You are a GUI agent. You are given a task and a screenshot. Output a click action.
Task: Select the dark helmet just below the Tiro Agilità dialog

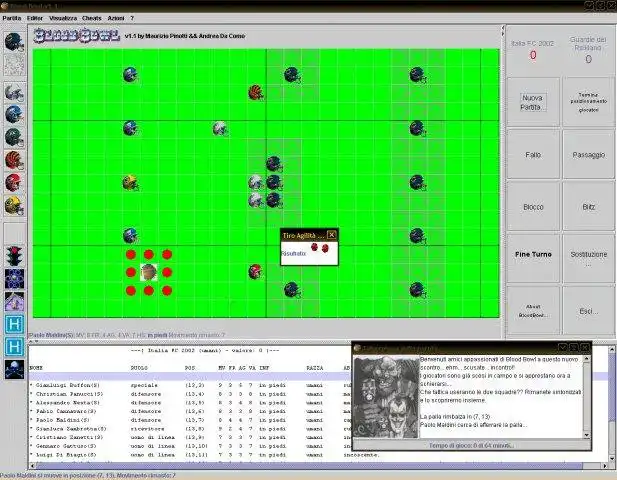pos(292,290)
